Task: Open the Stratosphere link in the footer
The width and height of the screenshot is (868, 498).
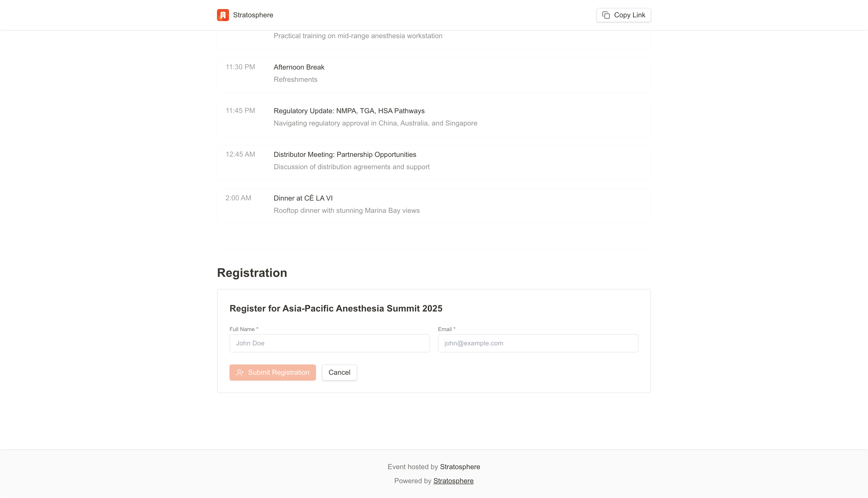Action: tap(453, 481)
